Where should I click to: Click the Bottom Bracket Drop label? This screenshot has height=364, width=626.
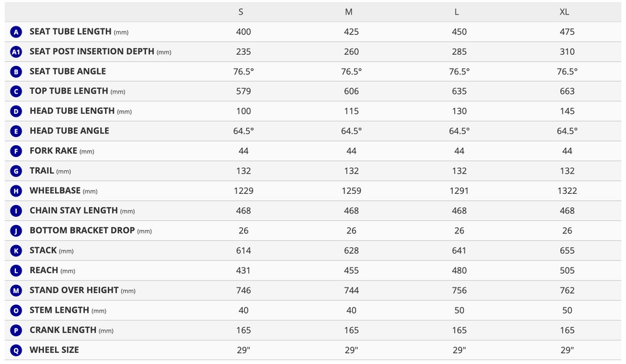coord(90,231)
